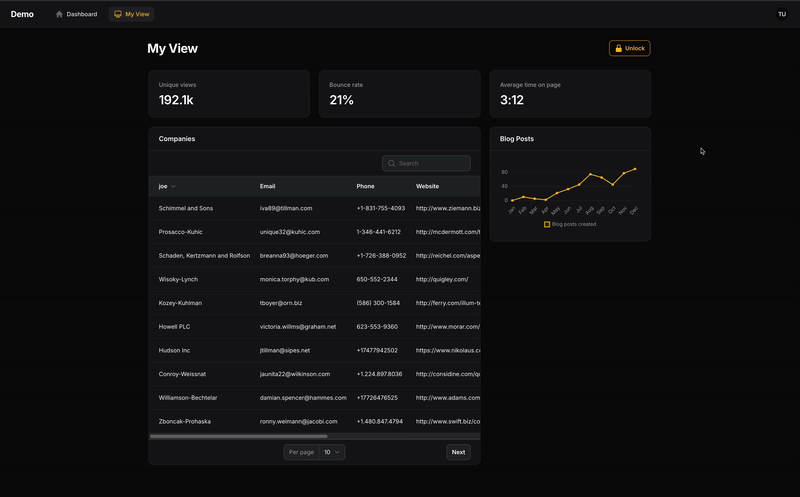Image resolution: width=800 pixels, height=497 pixels.
Task: Open the Unique views stat card
Action: [x=229, y=93]
